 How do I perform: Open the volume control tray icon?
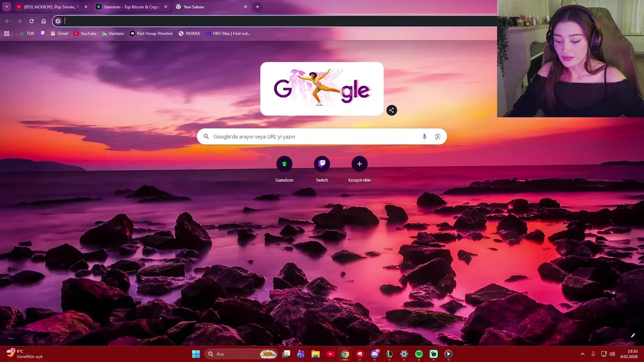coord(612,354)
